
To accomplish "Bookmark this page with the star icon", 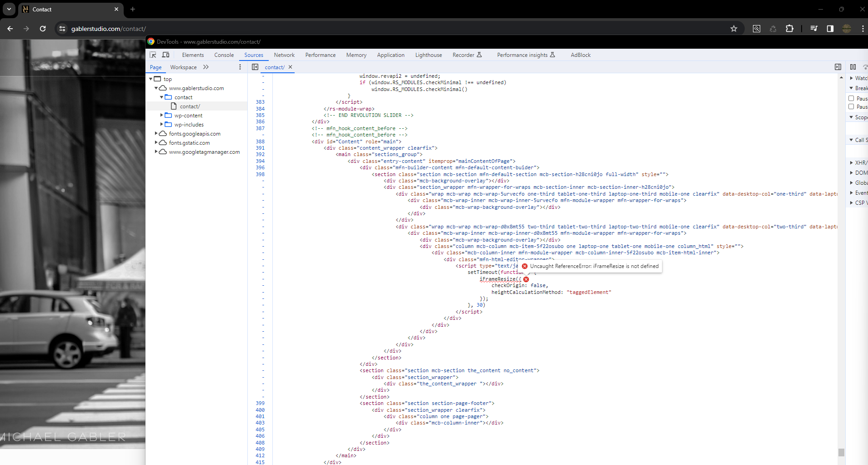I will pyautogui.click(x=733, y=29).
